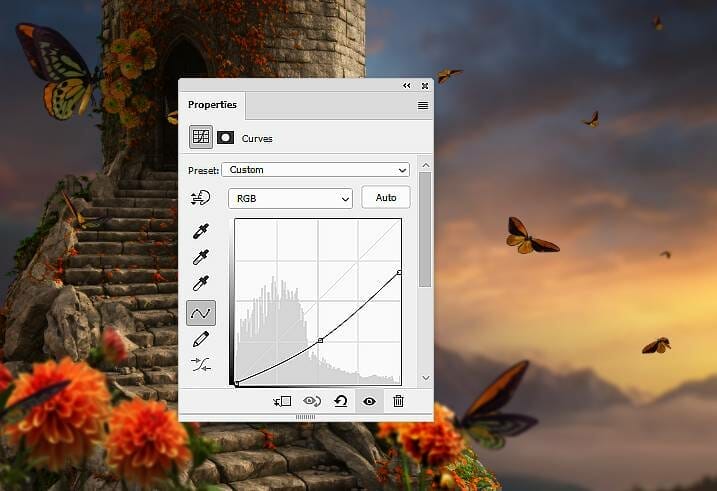Viewport: 717px width, 491px height.
Task: Click the view previous state icon
Action: coord(312,401)
